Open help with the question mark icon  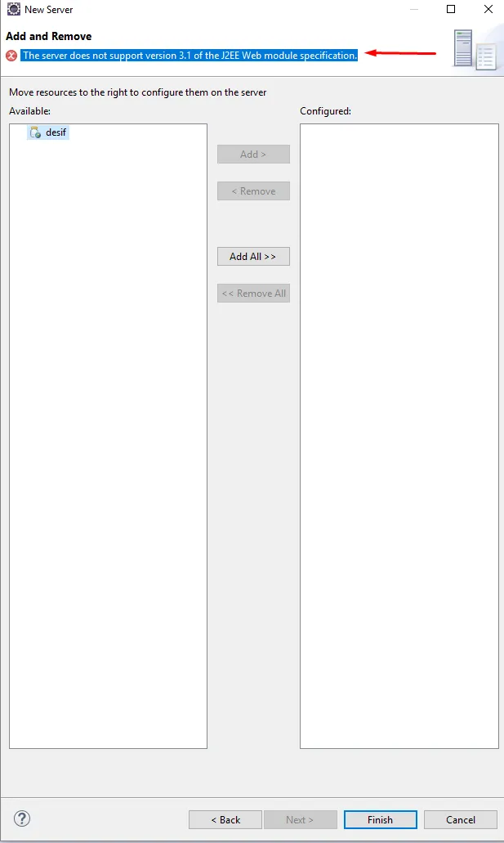[x=22, y=818]
